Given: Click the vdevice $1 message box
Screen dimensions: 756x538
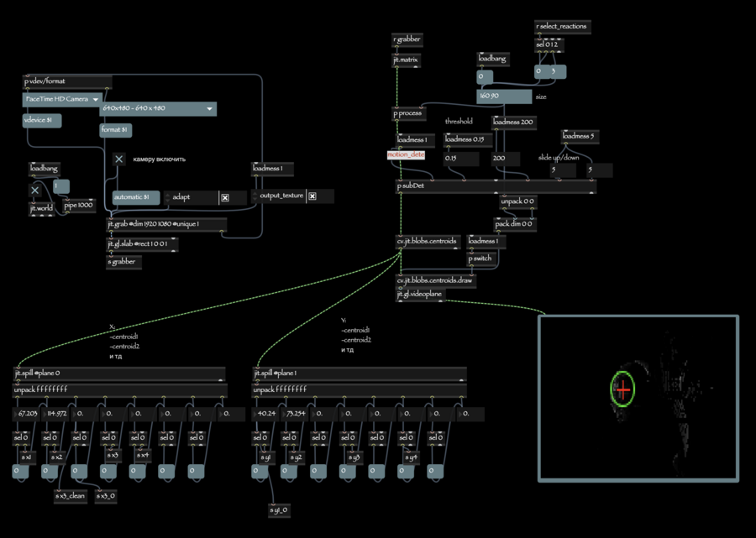Looking at the screenshot, I should (42, 120).
